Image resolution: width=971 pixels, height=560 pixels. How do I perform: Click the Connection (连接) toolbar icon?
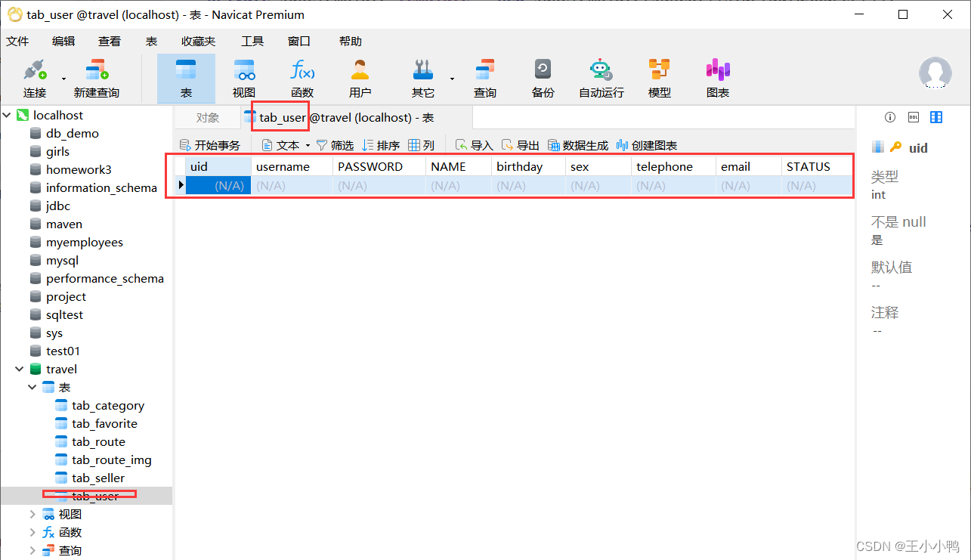pos(35,78)
